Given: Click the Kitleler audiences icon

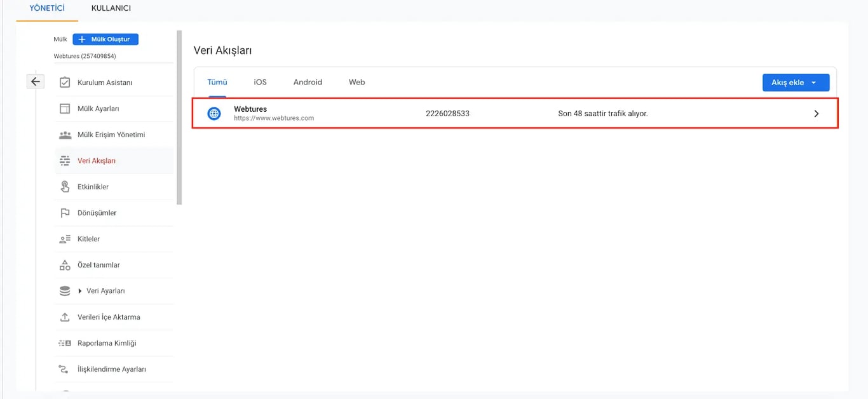Looking at the screenshot, I should coord(64,238).
